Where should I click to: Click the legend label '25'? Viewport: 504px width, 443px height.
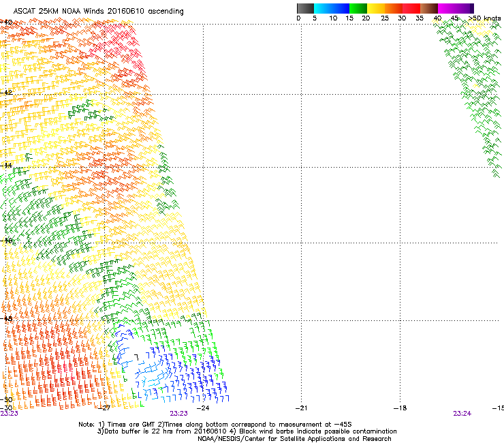[385, 18]
